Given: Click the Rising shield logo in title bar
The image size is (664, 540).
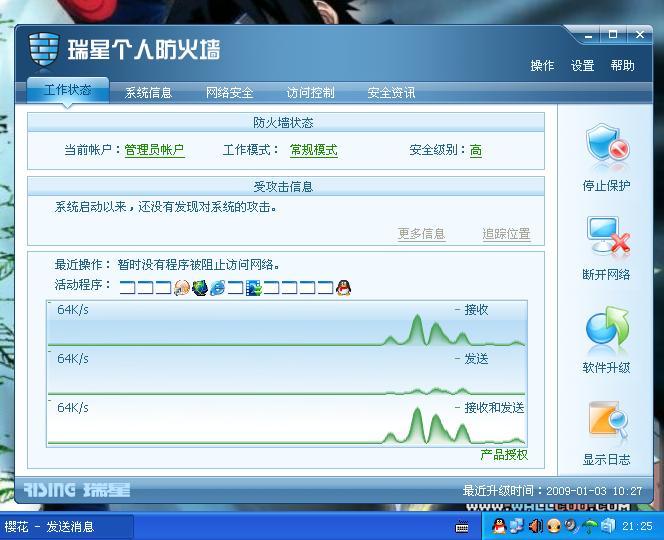Looking at the screenshot, I should pos(44,49).
